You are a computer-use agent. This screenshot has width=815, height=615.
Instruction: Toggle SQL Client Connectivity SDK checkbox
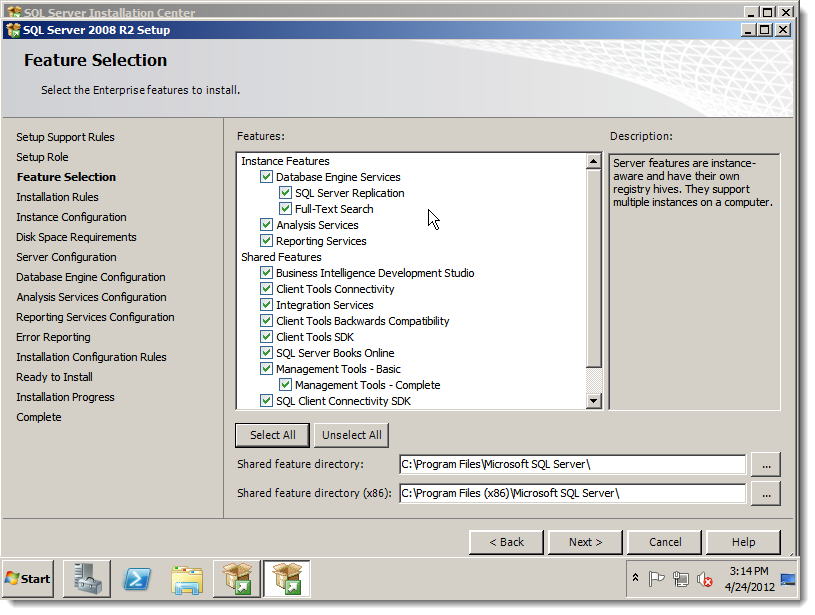tap(266, 401)
